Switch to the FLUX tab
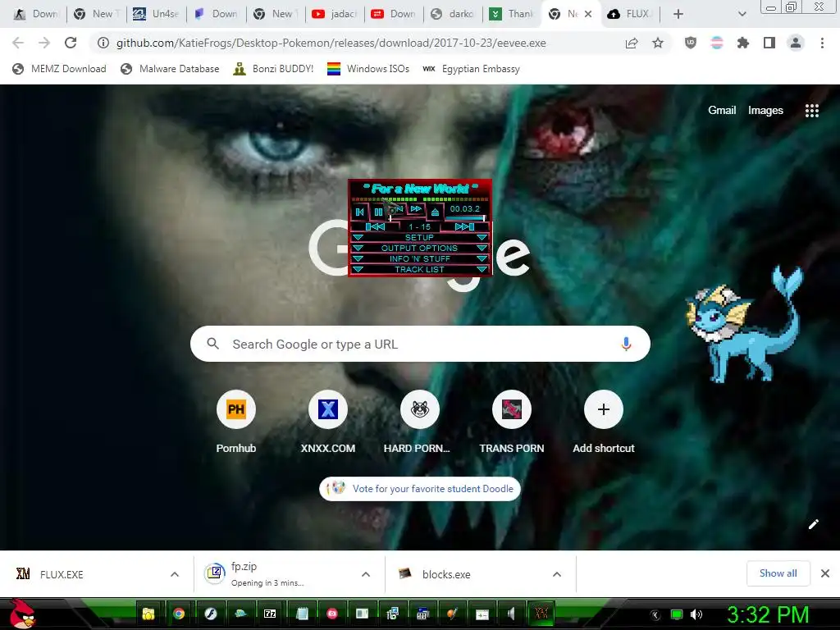The image size is (840, 630). 629,14
